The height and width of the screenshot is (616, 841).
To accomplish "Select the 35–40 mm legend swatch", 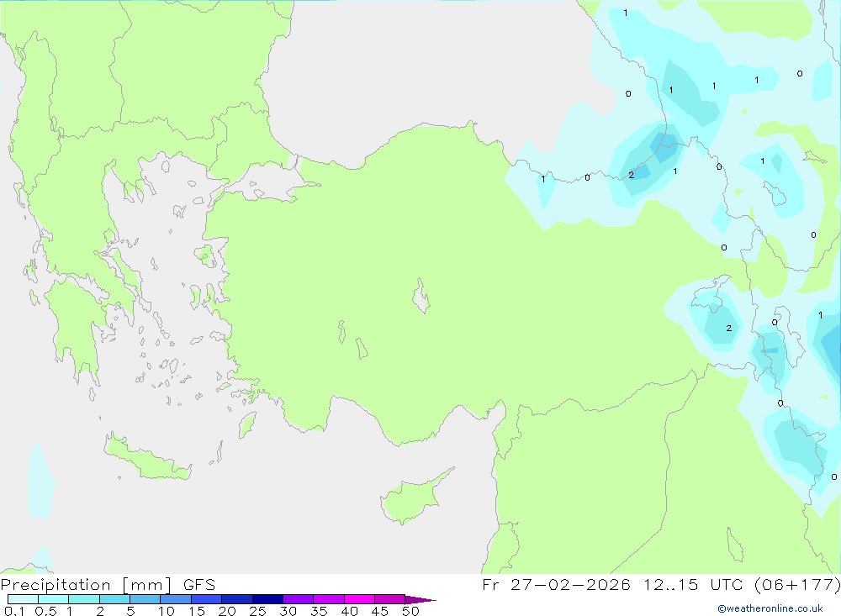I will click(329, 599).
